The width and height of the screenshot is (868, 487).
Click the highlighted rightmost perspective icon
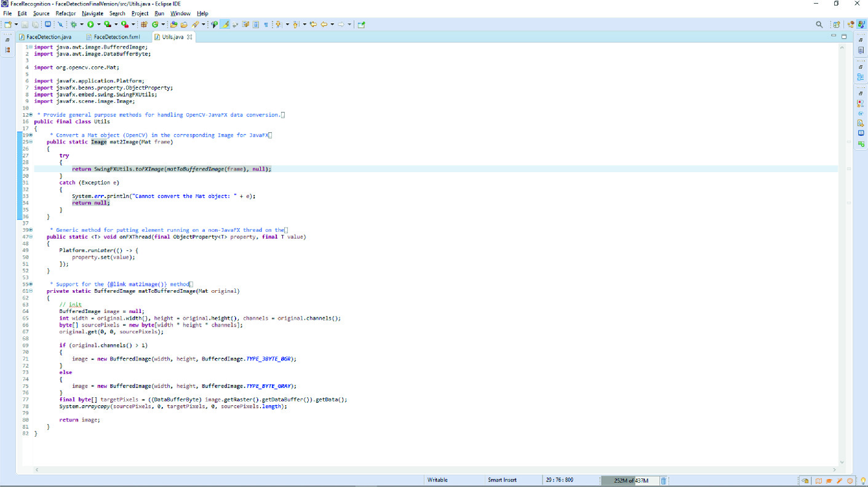click(x=862, y=25)
